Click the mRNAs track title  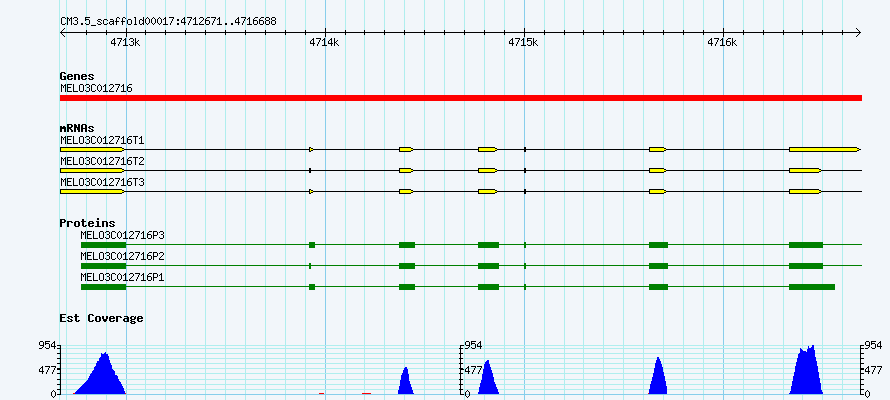tap(77, 128)
